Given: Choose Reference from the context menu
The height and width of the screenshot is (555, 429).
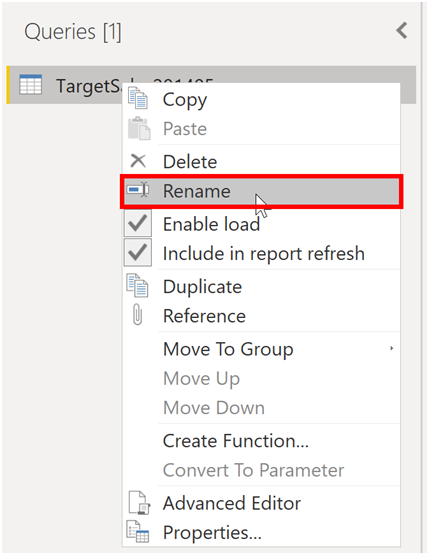Looking at the screenshot, I should (204, 316).
